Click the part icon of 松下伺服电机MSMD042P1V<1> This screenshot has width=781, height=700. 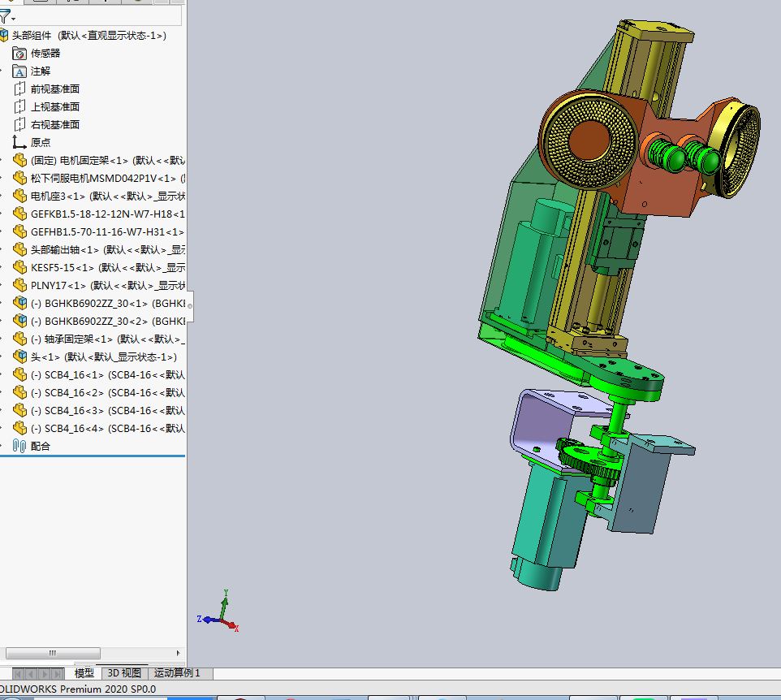coord(20,179)
